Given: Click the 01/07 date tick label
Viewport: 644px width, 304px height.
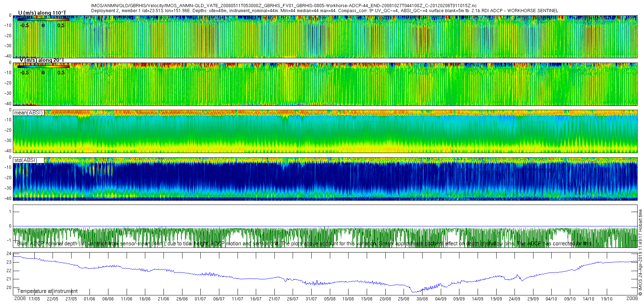Looking at the screenshot, I should (x=200, y=299).
